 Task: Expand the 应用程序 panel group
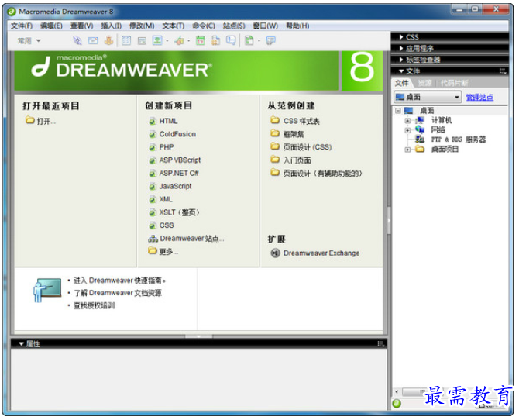click(x=401, y=49)
